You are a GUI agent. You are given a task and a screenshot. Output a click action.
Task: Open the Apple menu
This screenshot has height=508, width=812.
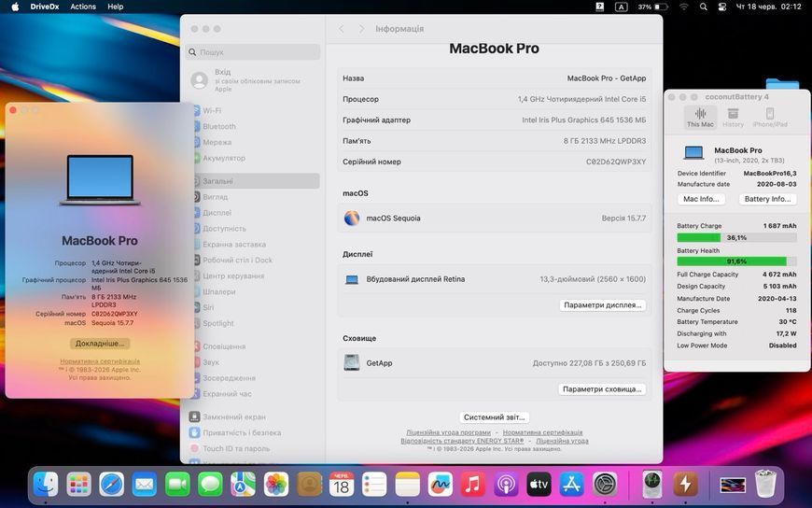coord(15,7)
